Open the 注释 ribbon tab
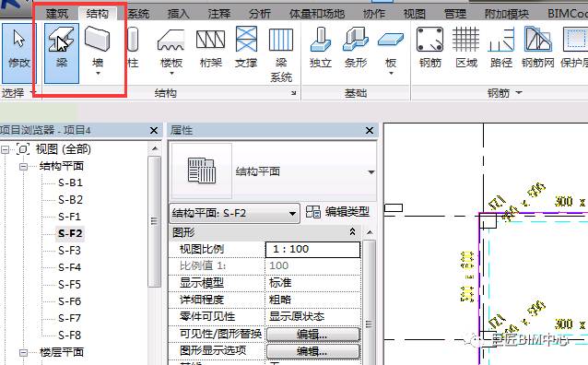The height and width of the screenshot is (365, 588). pyautogui.click(x=219, y=14)
